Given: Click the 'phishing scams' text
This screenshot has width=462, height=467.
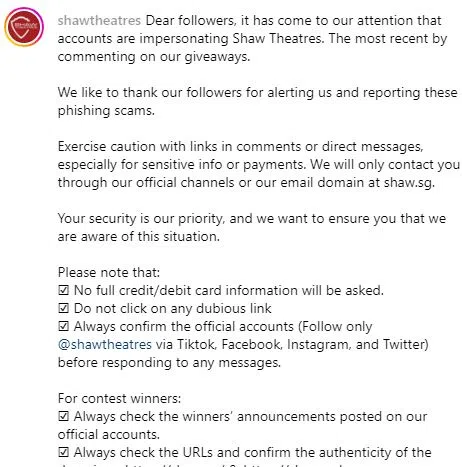Looking at the screenshot, I should [x=106, y=110].
